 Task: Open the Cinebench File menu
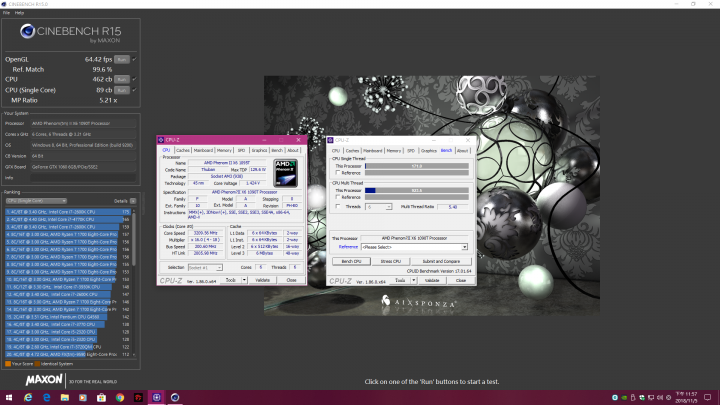click(x=6, y=13)
